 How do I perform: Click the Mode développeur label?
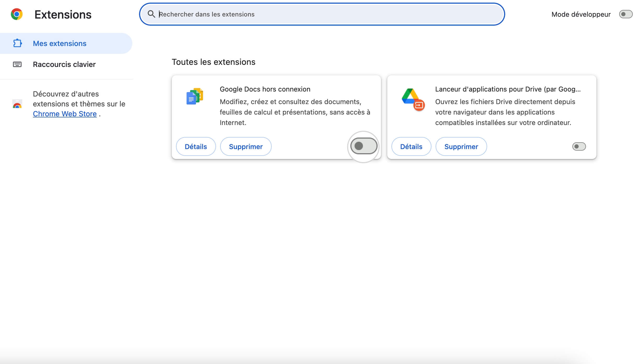tap(581, 14)
